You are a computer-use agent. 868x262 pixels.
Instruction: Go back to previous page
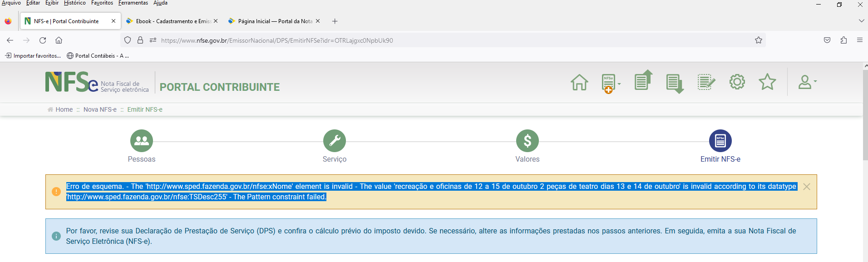tap(10, 40)
